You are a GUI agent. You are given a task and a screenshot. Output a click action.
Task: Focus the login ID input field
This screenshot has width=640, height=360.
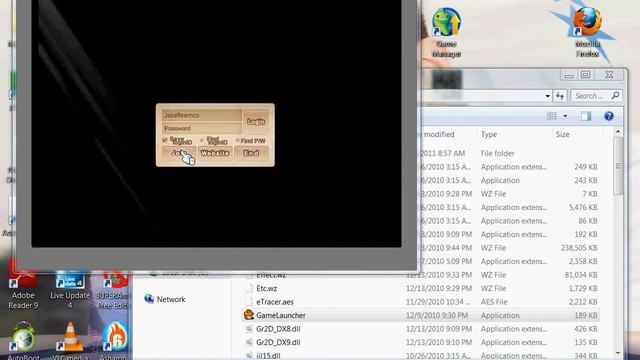point(202,116)
